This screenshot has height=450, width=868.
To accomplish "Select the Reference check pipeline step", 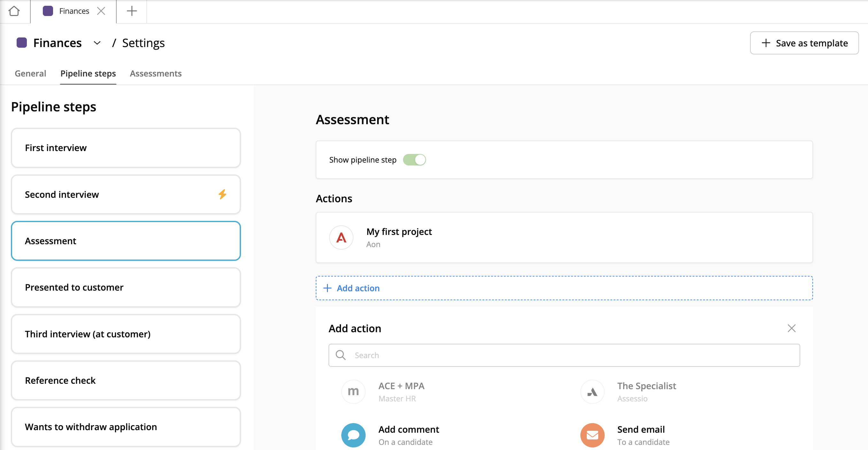I will [x=126, y=380].
